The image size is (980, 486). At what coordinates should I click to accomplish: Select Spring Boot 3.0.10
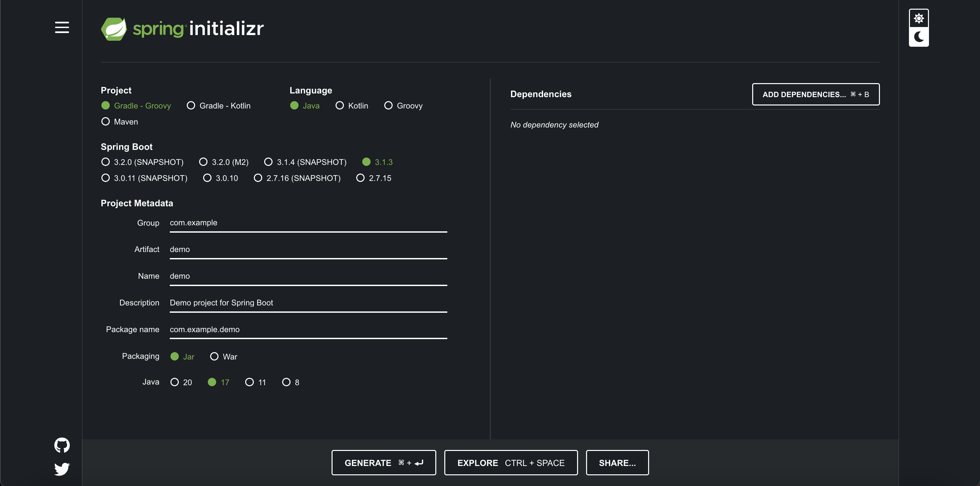[221, 178]
